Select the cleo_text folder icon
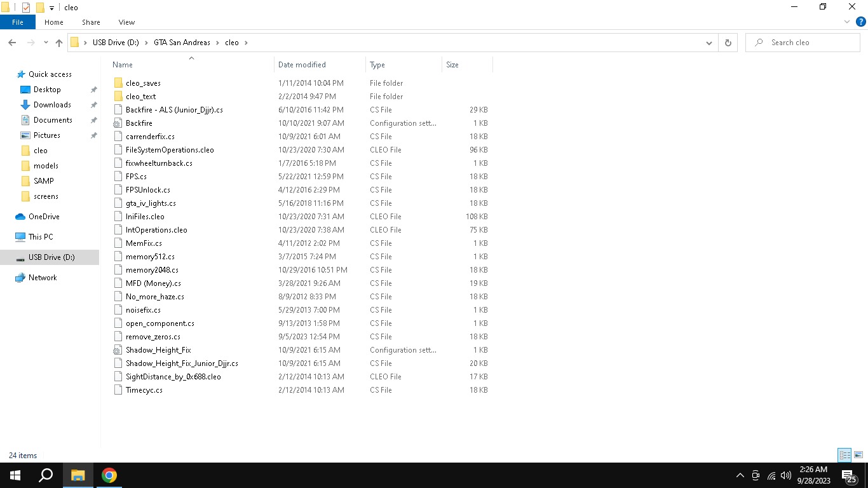This screenshot has width=868, height=488. tap(118, 97)
